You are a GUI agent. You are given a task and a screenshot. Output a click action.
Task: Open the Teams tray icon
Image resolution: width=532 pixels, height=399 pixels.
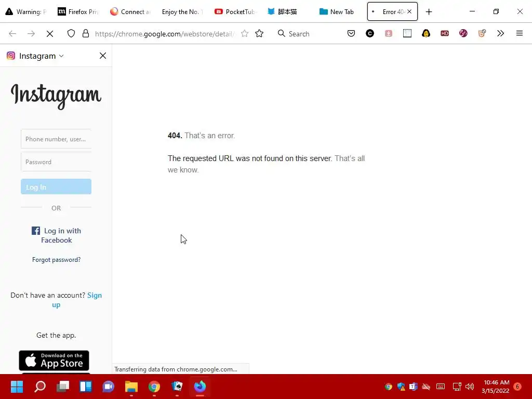tap(413, 387)
